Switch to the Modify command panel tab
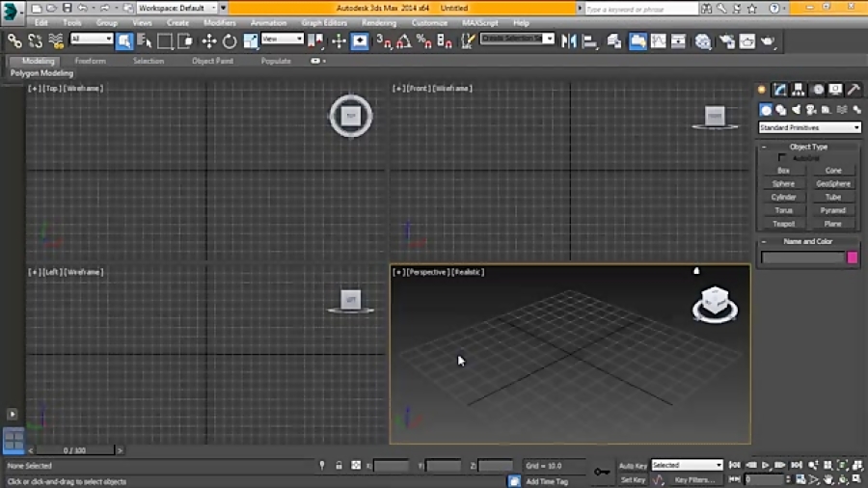This screenshot has height=488, width=868. click(780, 90)
